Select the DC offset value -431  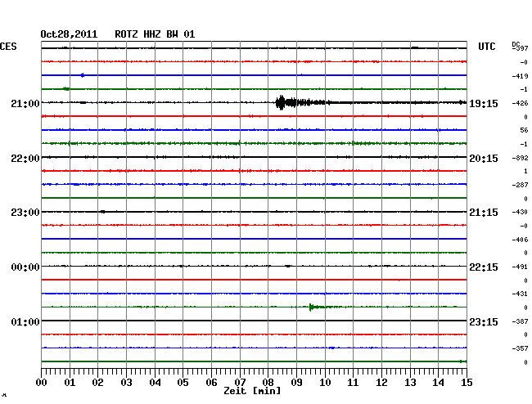click(520, 294)
